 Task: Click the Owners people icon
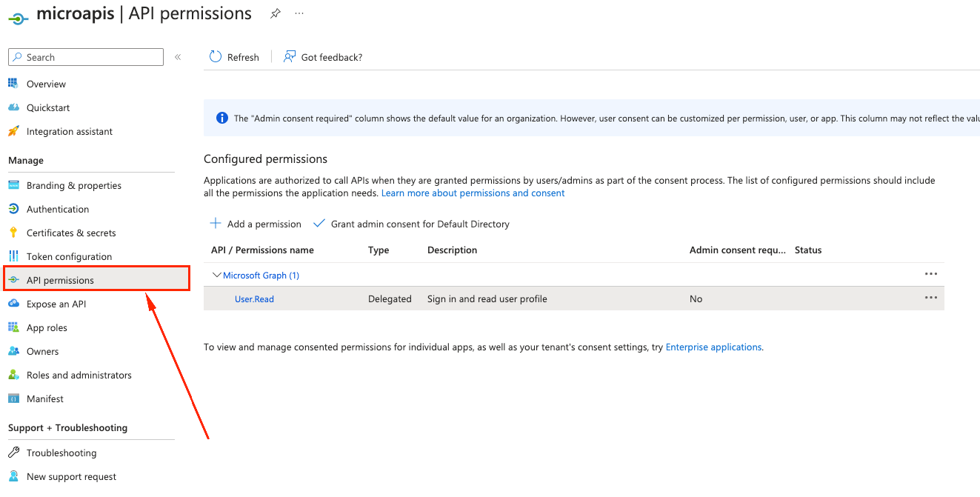point(13,351)
